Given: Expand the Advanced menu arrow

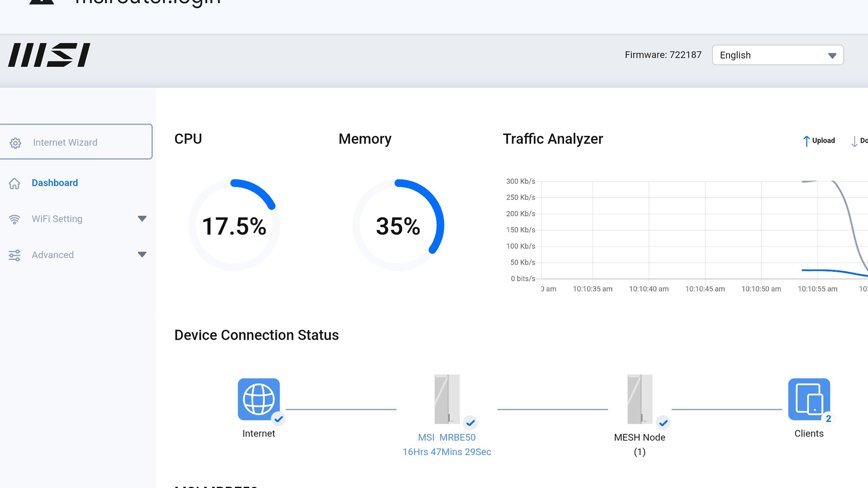Looking at the screenshot, I should pos(142,255).
